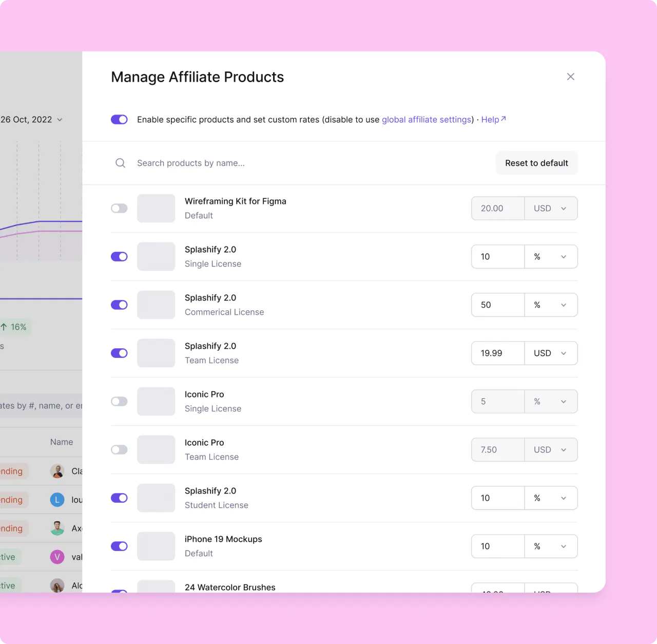
Task: Open the USD currency dropdown for Splashify Team License
Action: coord(550,353)
